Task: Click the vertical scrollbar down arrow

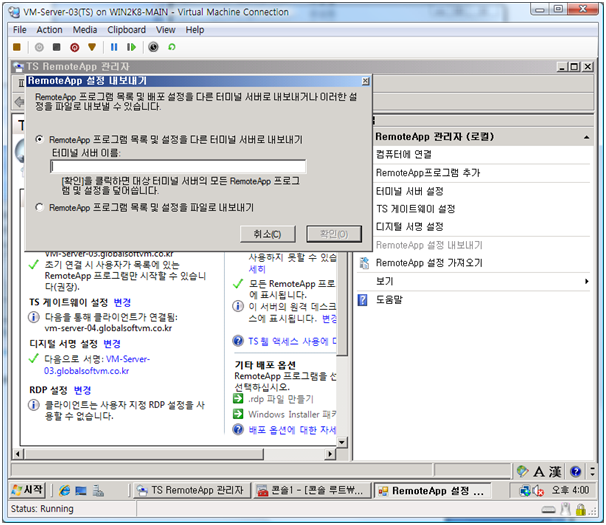Action: 342,442
